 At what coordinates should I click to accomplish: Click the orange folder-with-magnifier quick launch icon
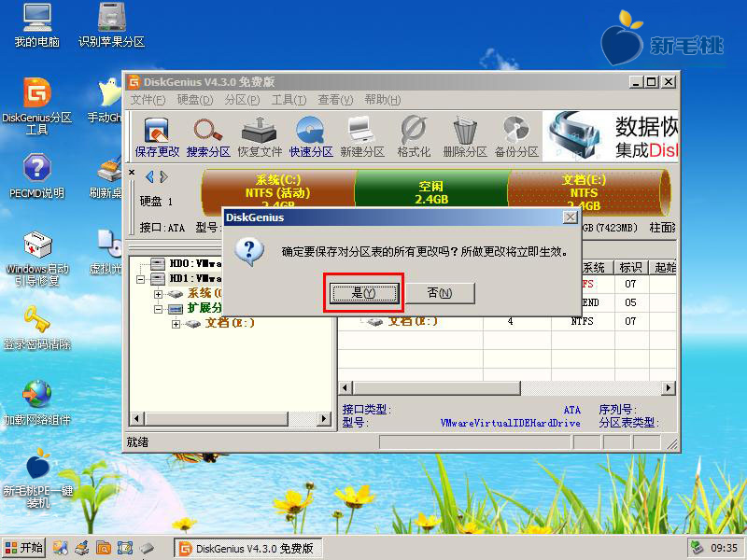(104, 548)
